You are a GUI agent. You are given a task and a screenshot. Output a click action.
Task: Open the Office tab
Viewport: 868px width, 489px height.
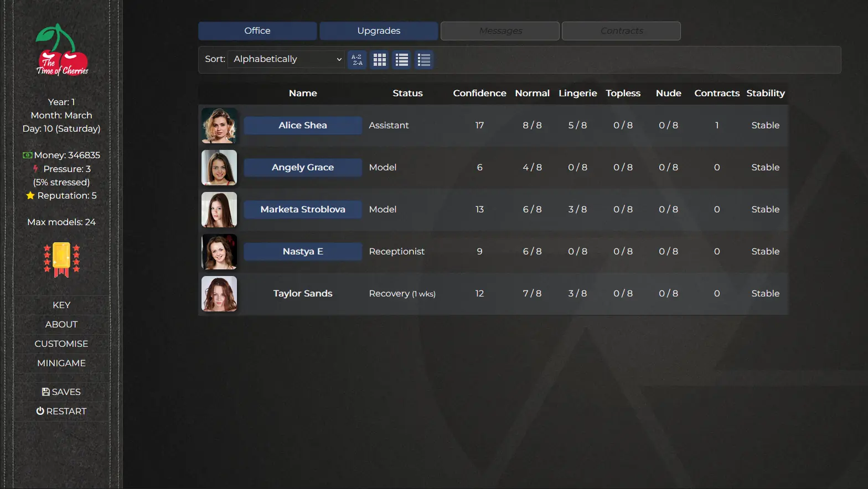point(257,31)
